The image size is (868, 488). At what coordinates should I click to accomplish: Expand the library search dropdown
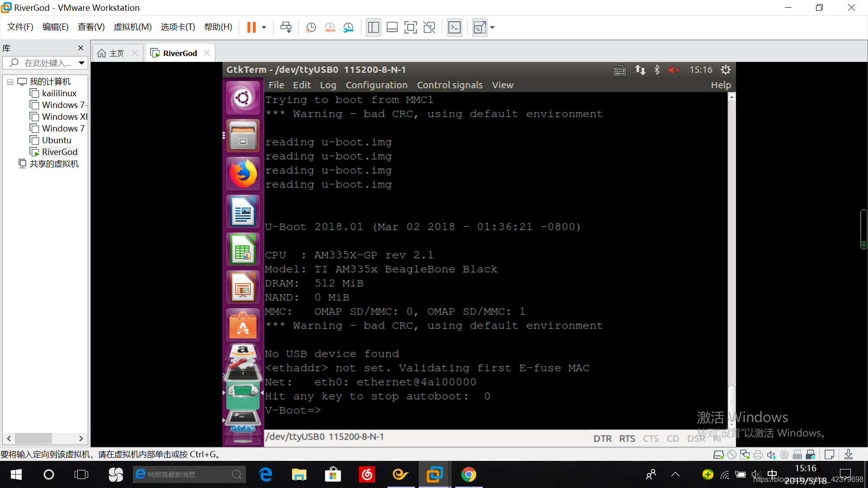[x=81, y=63]
